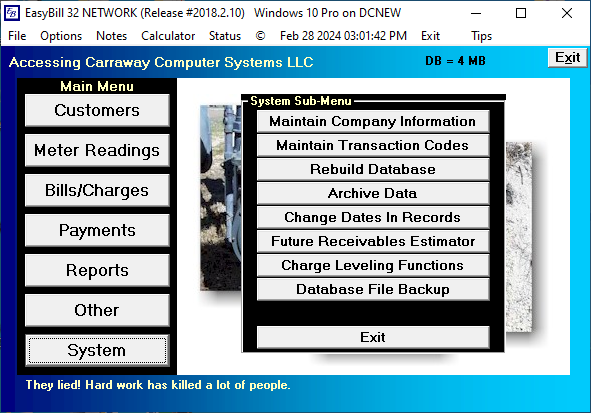Screen dimensions: 591x413
Task: Open the Tips menu
Action: pyautogui.click(x=482, y=36)
